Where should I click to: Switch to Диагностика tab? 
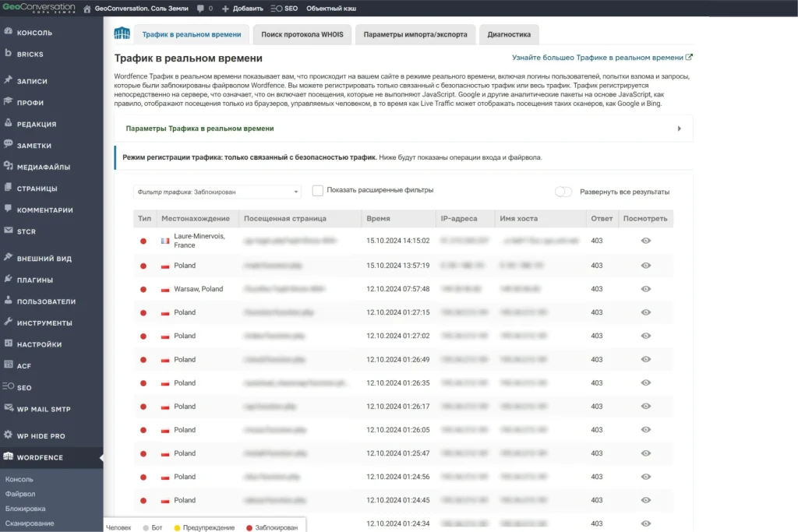click(x=509, y=35)
